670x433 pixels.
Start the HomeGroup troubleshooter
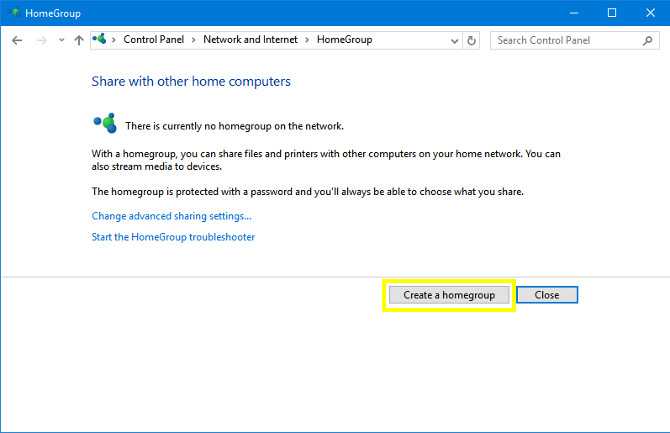click(x=173, y=237)
